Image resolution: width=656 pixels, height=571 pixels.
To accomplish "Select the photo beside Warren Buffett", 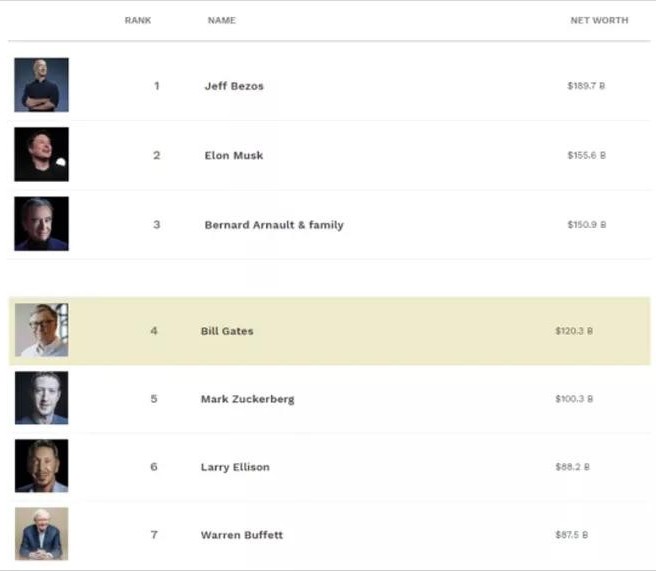I will coord(41,534).
